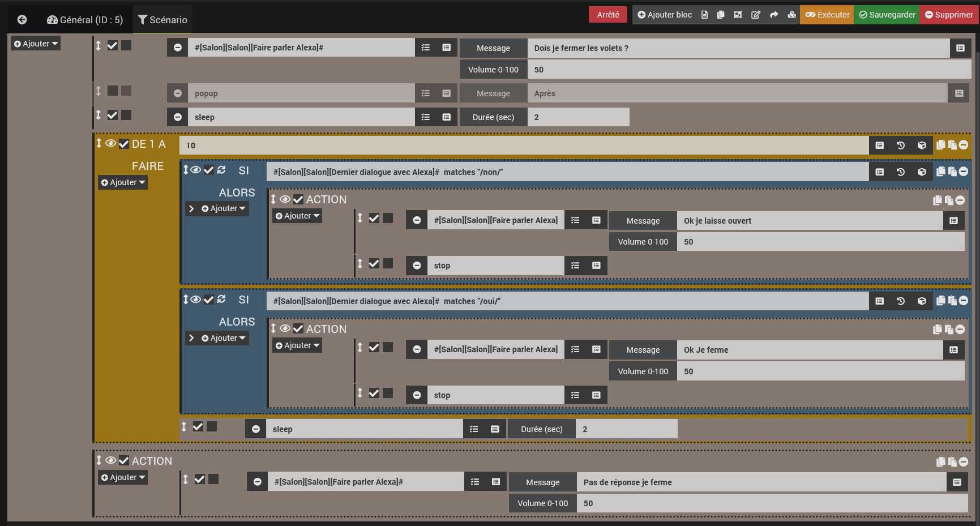Remove the popup action with its minus button
Viewport: 980px width, 526px height.
click(178, 93)
